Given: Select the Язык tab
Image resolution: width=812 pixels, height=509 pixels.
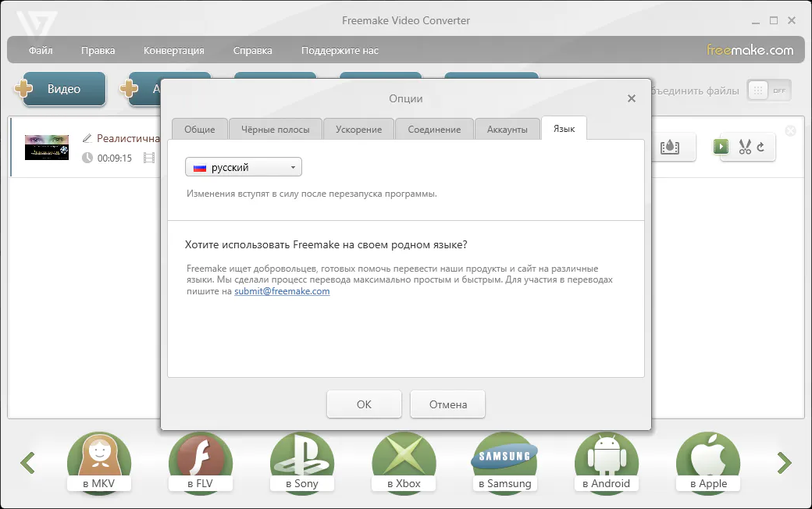Looking at the screenshot, I should 564,128.
